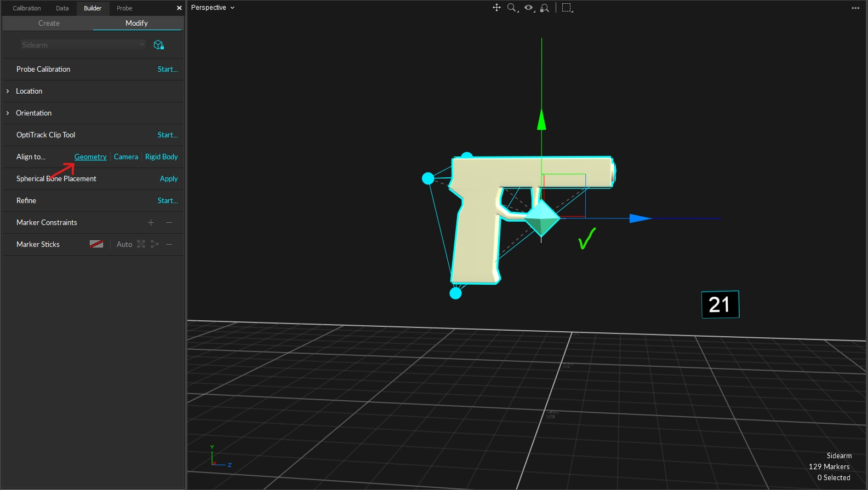Select the dashed marquee selection tool
868x490 pixels.
pos(567,8)
